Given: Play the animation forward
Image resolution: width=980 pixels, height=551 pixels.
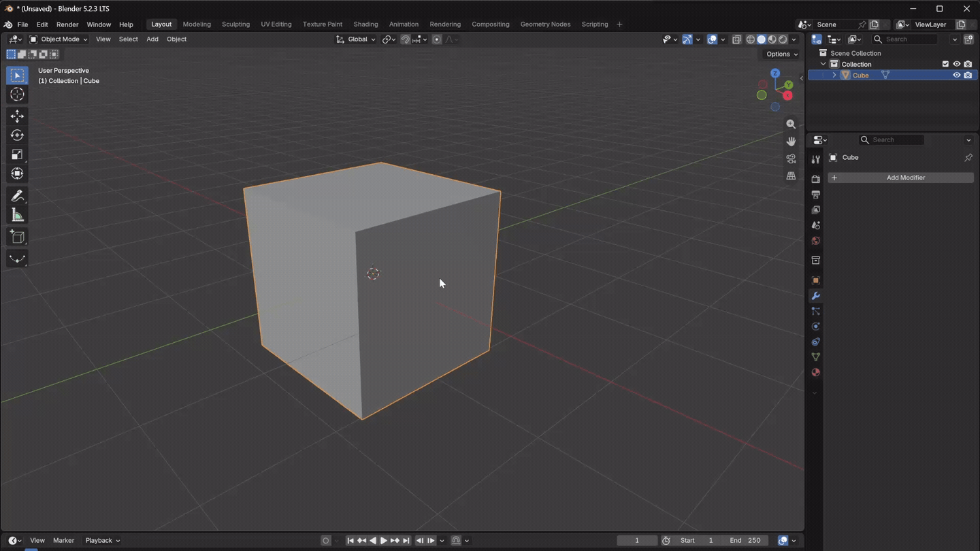Looking at the screenshot, I should pyautogui.click(x=383, y=541).
